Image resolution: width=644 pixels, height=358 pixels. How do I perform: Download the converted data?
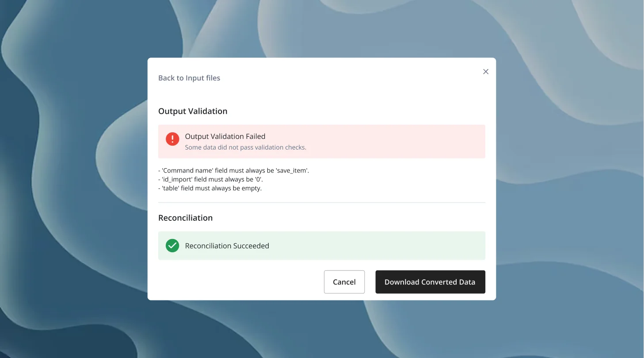[430, 282]
